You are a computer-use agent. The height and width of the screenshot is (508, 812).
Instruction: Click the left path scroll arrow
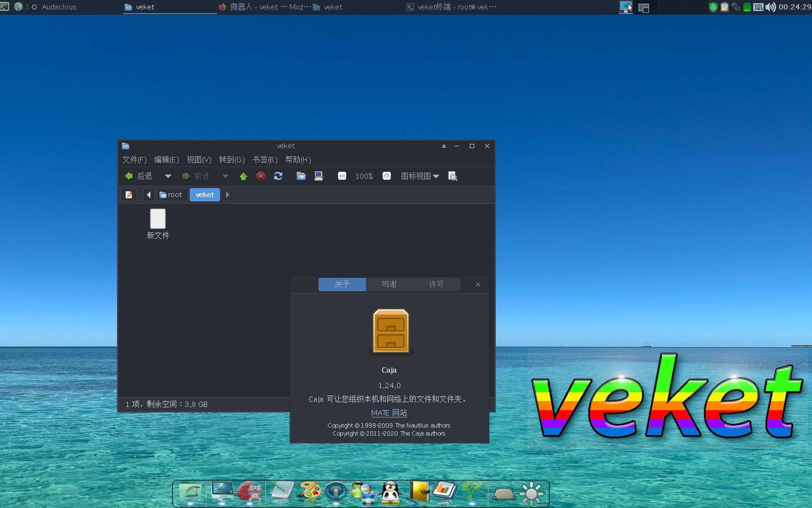(148, 195)
